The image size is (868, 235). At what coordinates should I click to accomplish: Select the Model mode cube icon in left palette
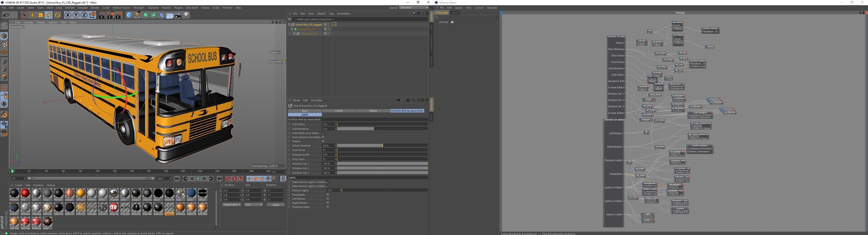tap(4, 36)
